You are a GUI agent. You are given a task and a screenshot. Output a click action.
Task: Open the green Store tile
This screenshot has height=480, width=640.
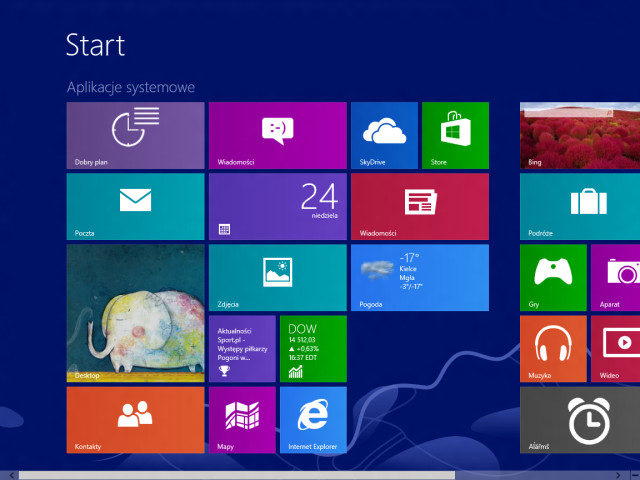point(455,135)
